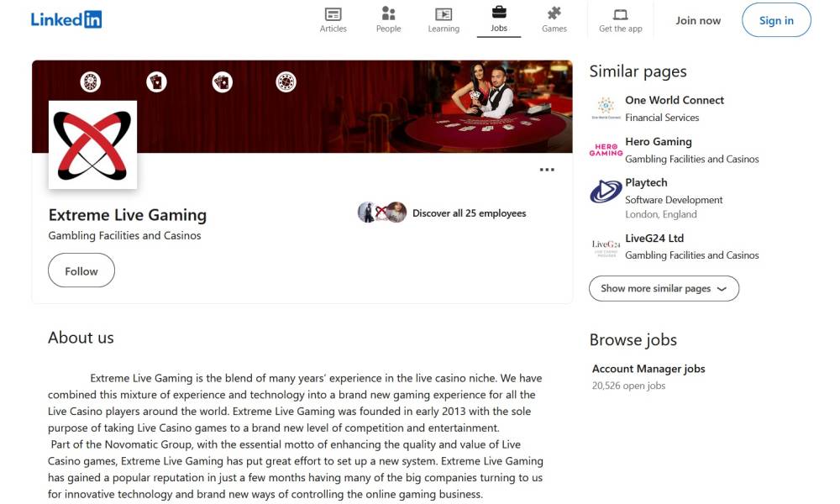Open Discover all 25 employees link
The height and width of the screenshot is (504, 840).
470,213
